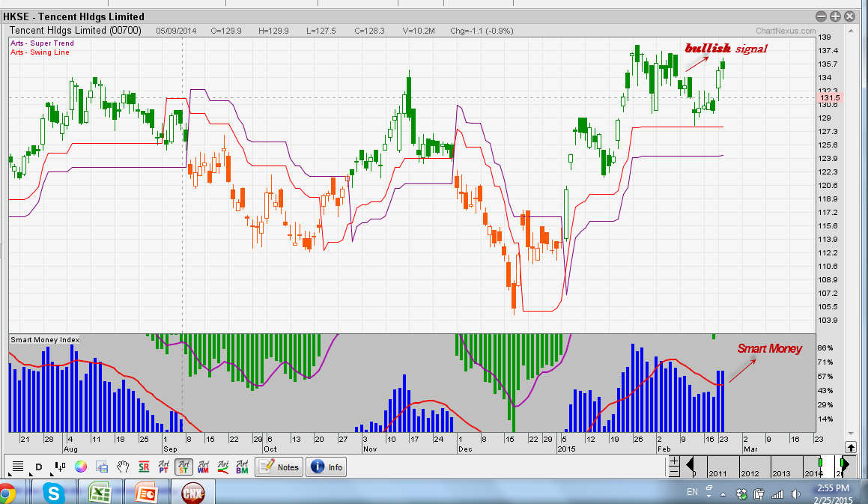868x504 pixels.
Task: Open the D timeframe period dropdown
Action: click(39, 467)
